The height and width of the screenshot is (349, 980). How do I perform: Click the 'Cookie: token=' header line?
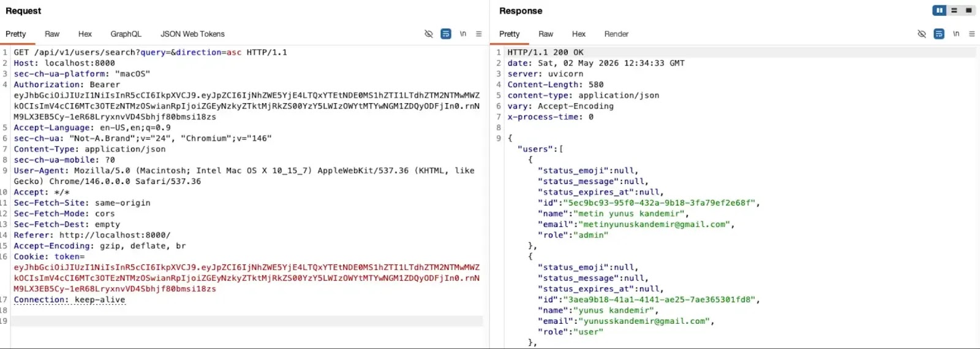(49, 256)
